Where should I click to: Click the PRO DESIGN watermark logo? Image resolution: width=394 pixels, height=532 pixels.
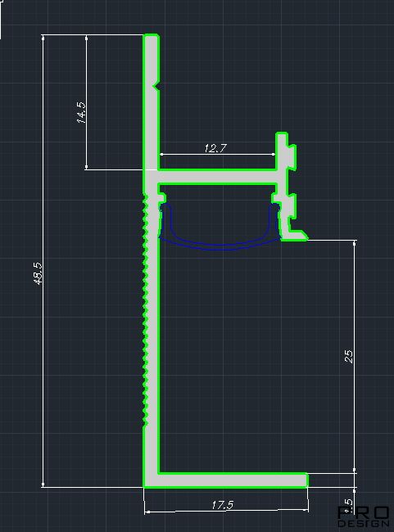(363, 516)
